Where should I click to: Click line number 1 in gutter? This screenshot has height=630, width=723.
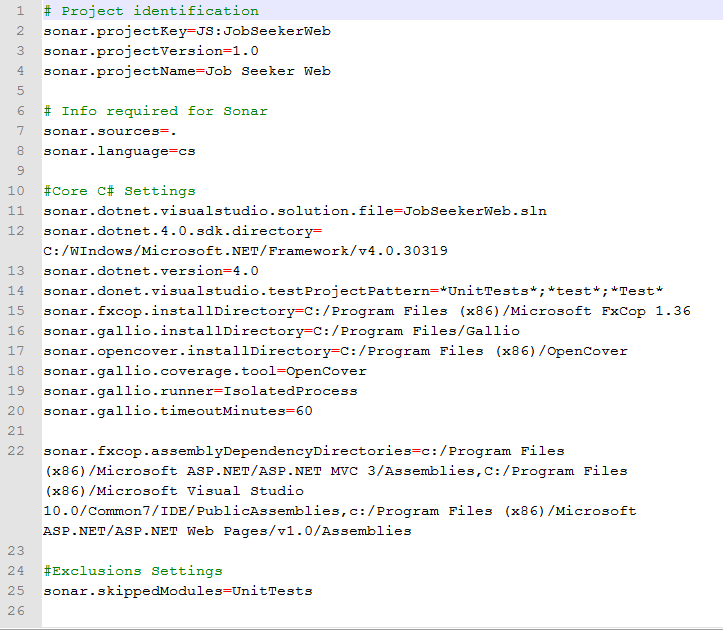pyautogui.click(x=20, y=11)
